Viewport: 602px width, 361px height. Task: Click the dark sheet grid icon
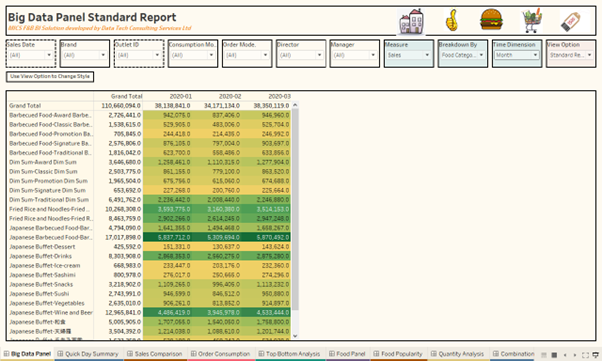pyautogui.click(x=554, y=355)
